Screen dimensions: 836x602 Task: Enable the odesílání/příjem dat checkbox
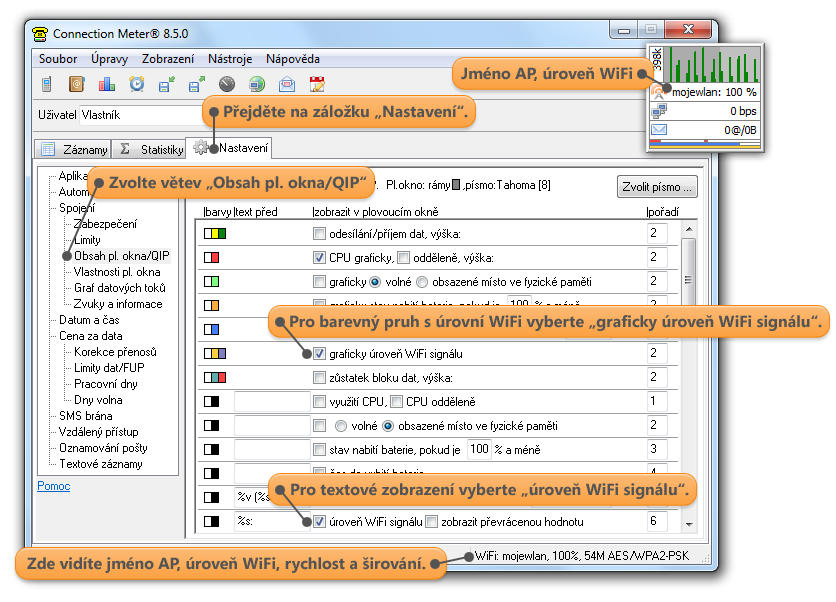point(319,234)
